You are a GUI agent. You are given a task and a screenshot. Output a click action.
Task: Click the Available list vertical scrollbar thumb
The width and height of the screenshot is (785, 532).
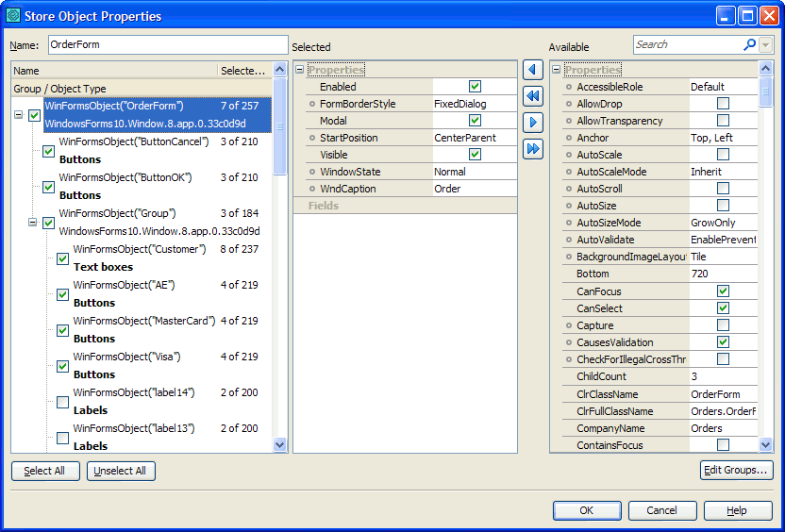click(x=765, y=91)
